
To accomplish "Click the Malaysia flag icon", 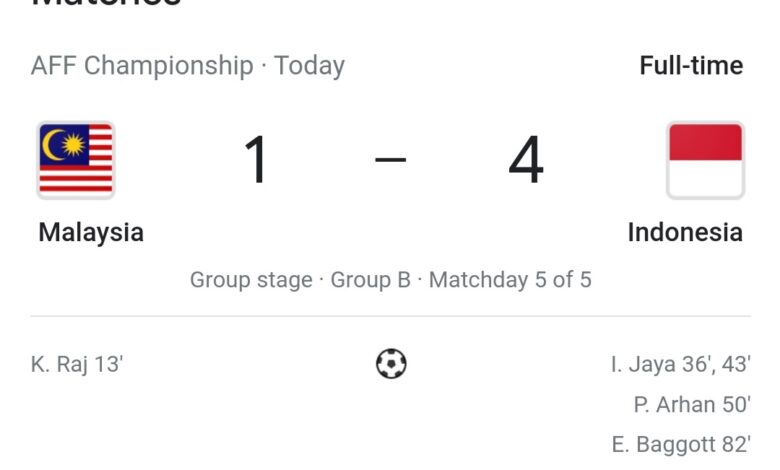I will 76,160.
